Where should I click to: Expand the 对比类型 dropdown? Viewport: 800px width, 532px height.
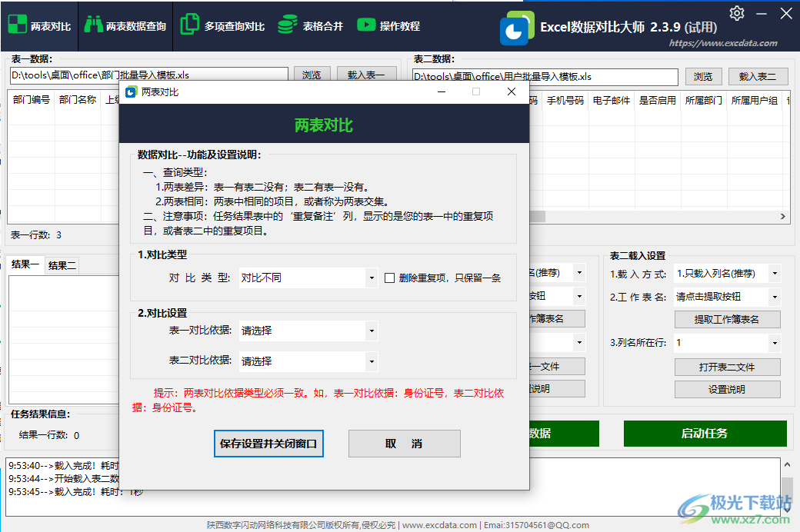[372, 278]
